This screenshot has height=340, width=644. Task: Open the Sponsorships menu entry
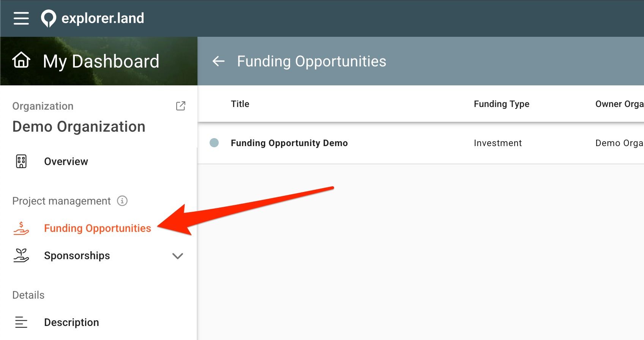point(99,255)
